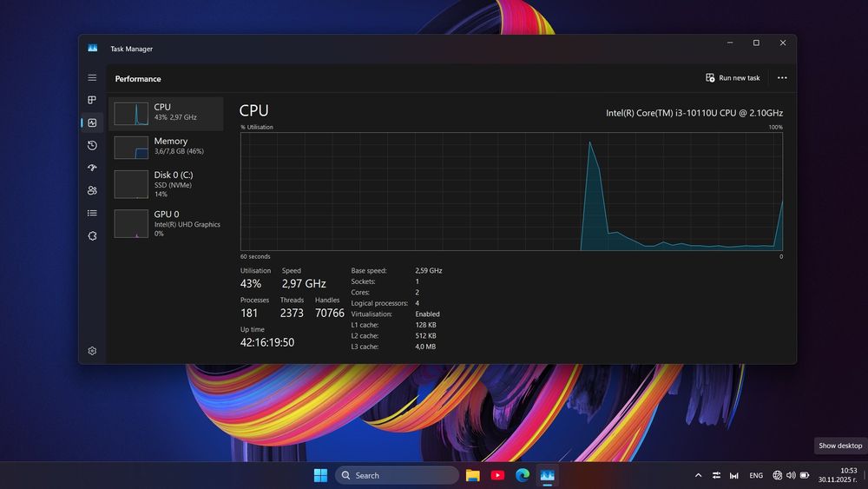The height and width of the screenshot is (489, 868).
Task: Click the L1 cache 128 KB value
Action: click(x=425, y=325)
